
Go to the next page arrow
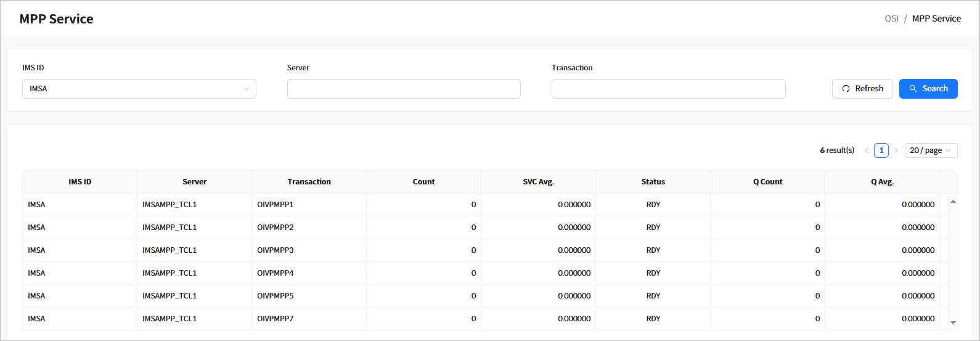(896, 150)
